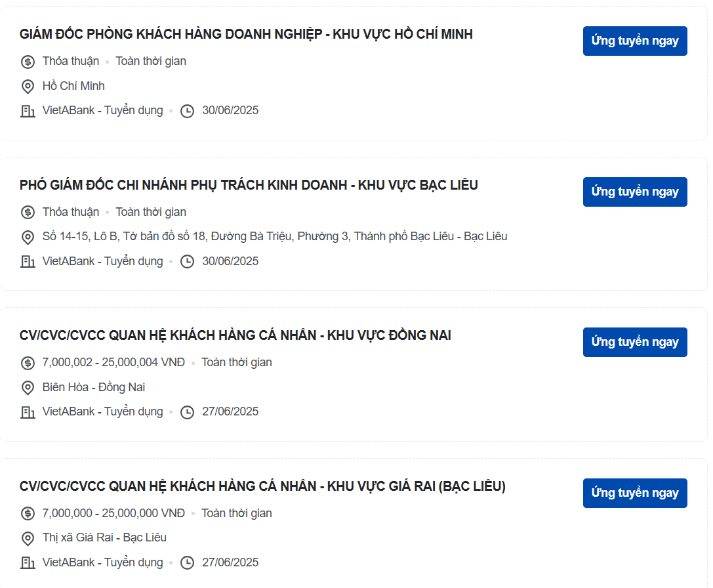Click location pin icon beside Hồ Chí Minh

coord(28,86)
